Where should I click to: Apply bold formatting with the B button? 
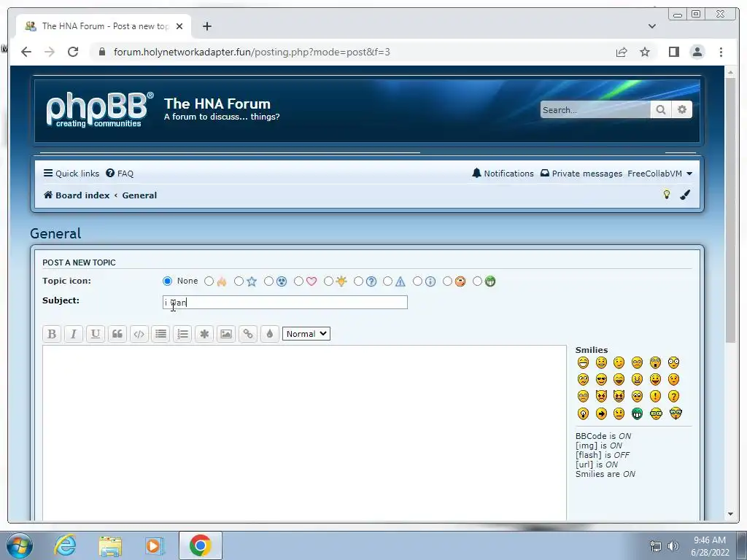coord(52,334)
